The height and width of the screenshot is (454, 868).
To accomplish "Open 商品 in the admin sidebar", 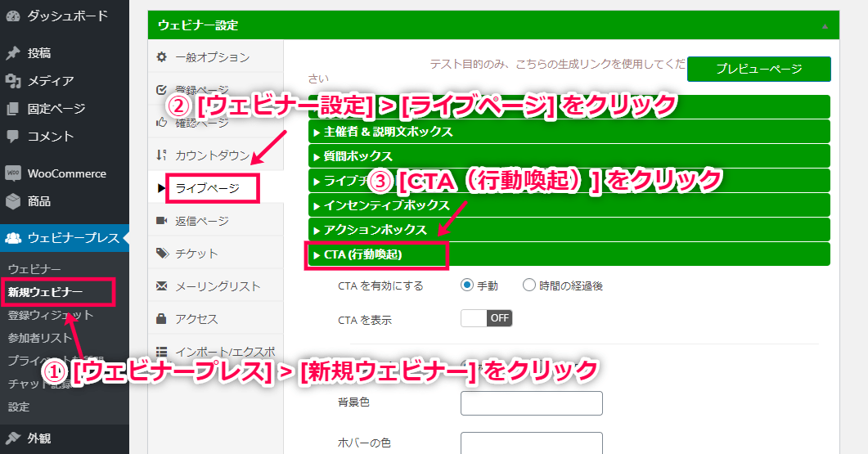I will pos(64,201).
